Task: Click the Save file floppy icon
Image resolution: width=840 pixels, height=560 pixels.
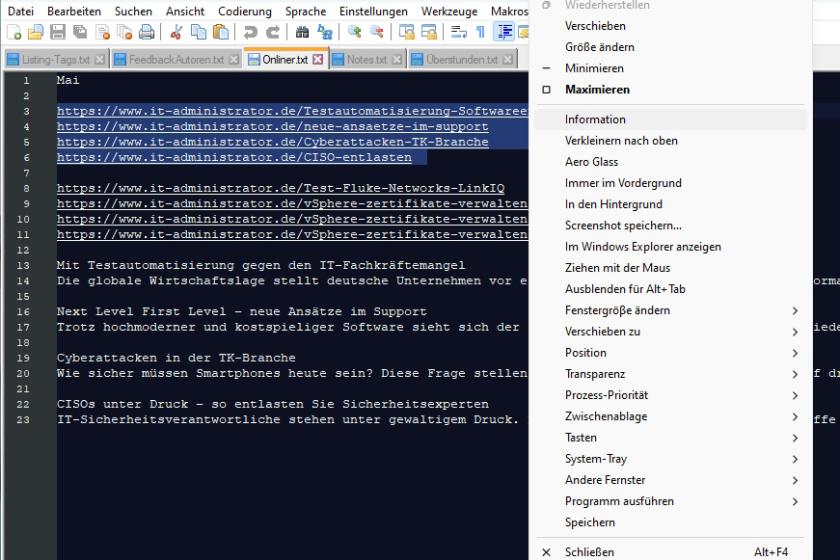Action: click(x=58, y=32)
